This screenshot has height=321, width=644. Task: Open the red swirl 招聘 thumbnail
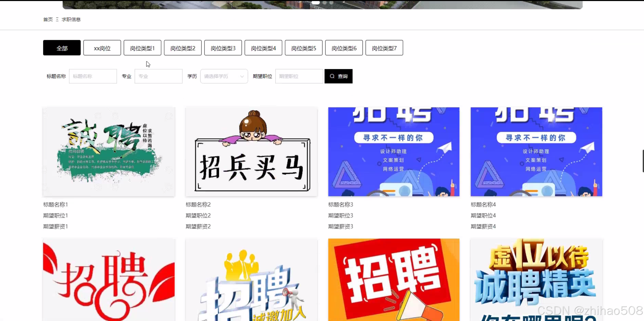[x=109, y=279]
